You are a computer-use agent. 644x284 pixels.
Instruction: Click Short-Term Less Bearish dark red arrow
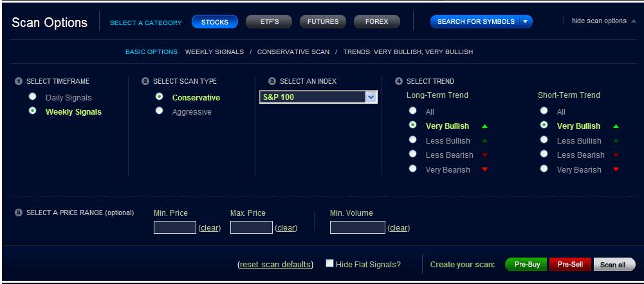(616, 155)
